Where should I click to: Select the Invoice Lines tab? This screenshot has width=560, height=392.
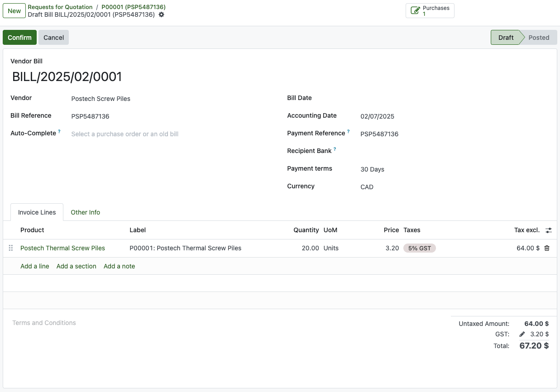coord(37,212)
